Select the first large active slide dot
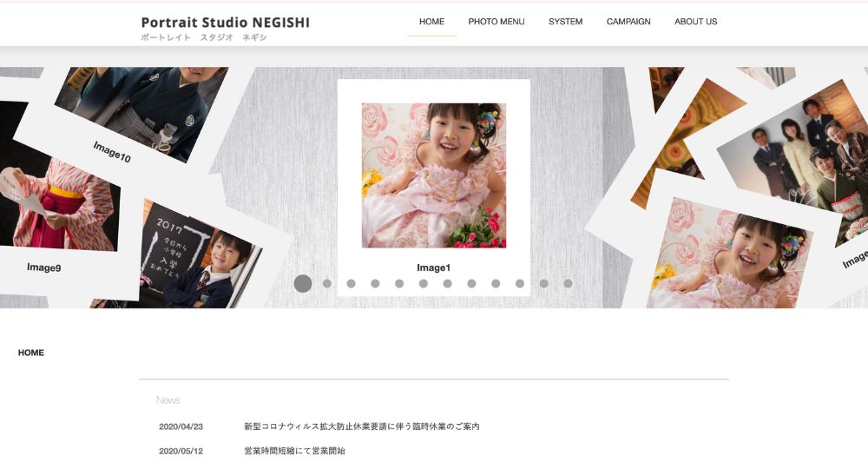This screenshot has height=469, width=868. 303,283
